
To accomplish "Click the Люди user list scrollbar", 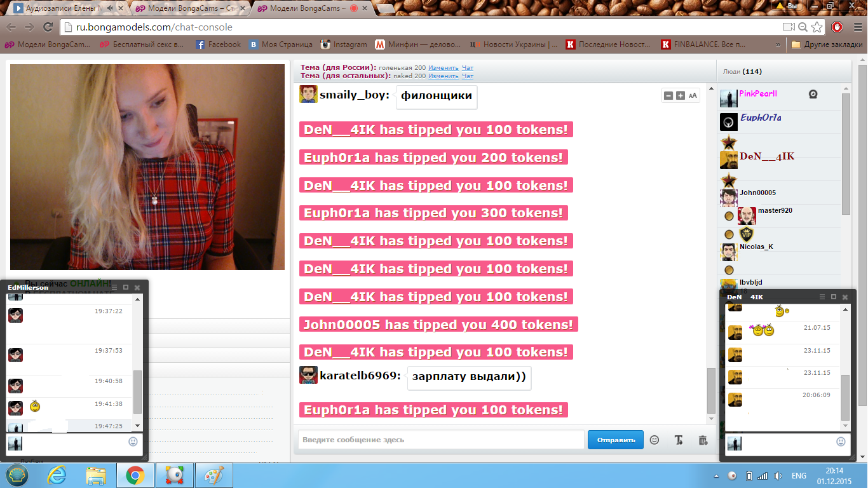I will [846, 152].
